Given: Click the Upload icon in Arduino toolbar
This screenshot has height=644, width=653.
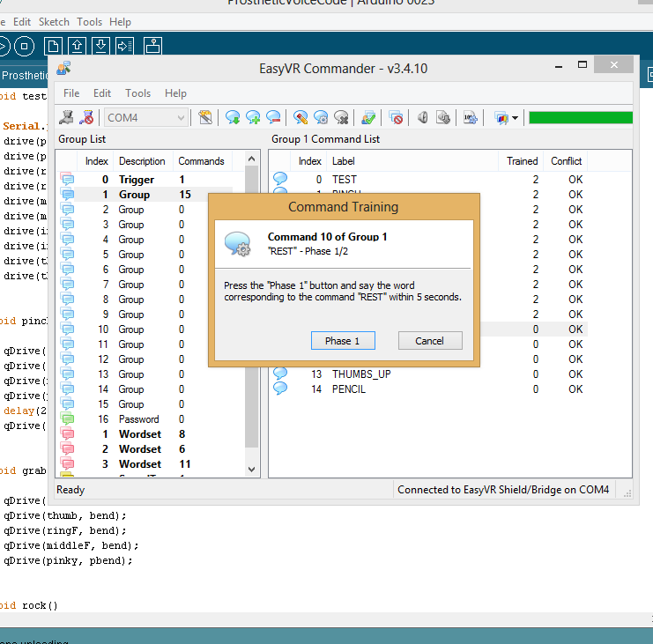Looking at the screenshot, I should pyautogui.click(x=124, y=46).
